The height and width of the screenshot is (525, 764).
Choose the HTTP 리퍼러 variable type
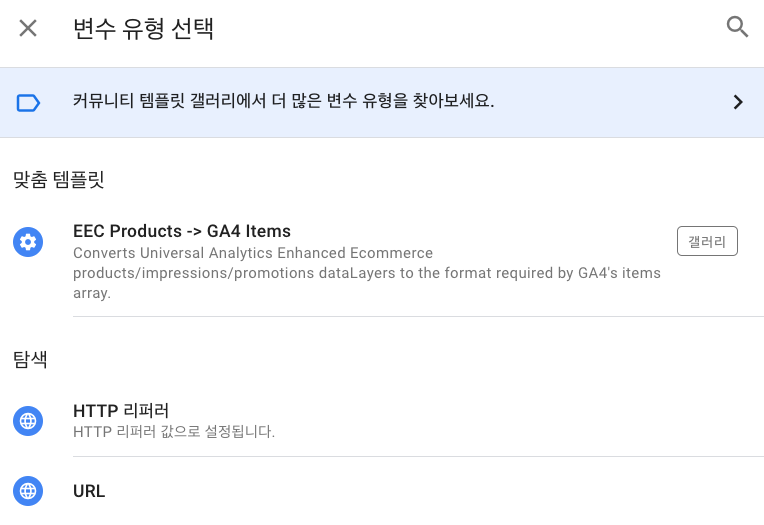click(x=121, y=411)
